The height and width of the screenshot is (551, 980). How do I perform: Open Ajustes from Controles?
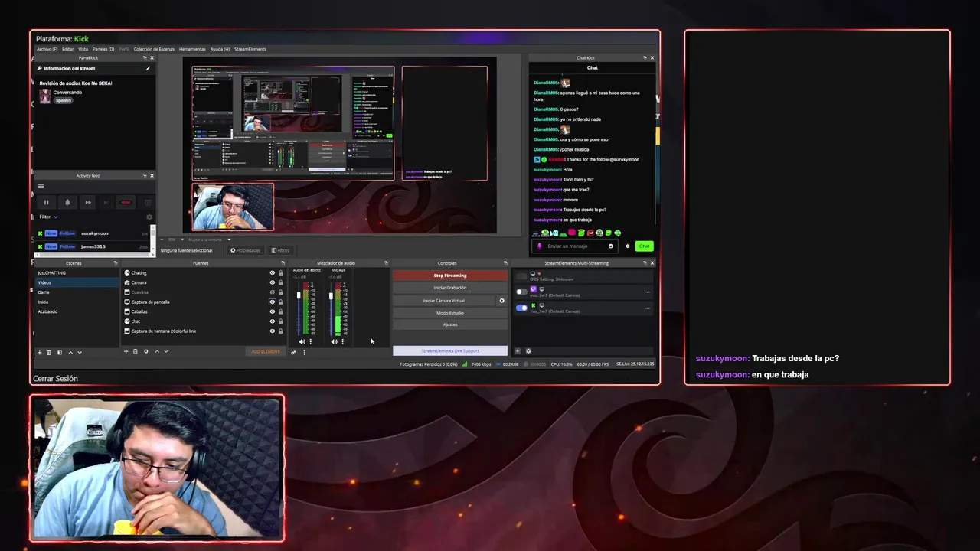tap(450, 324)
